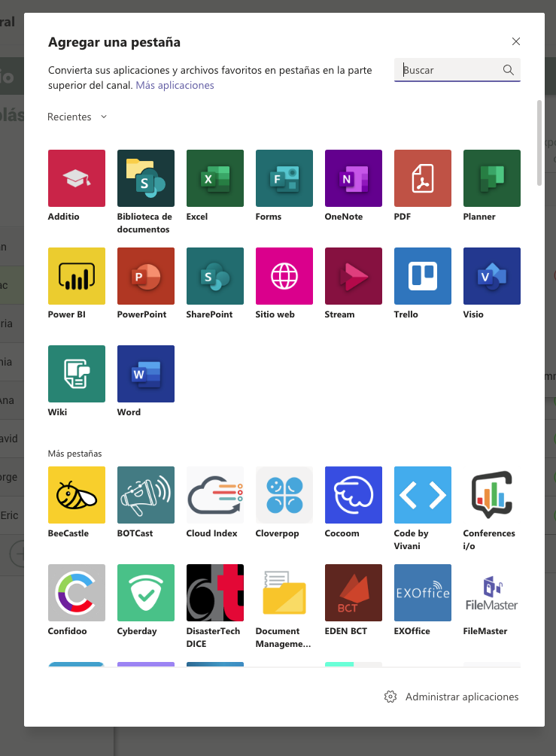Click the SharePoint app icon
The width and height of the screenshot is (556, 756).
tap(215, 276)
